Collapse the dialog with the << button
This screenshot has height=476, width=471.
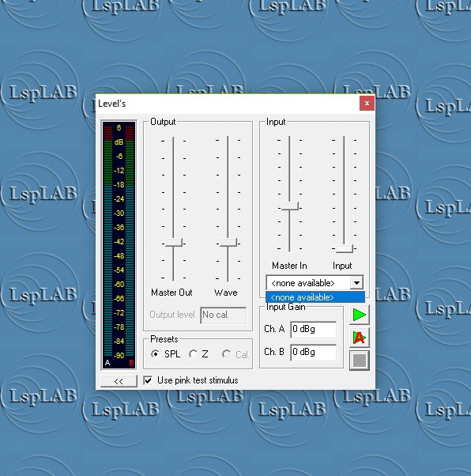coord(119,381)
